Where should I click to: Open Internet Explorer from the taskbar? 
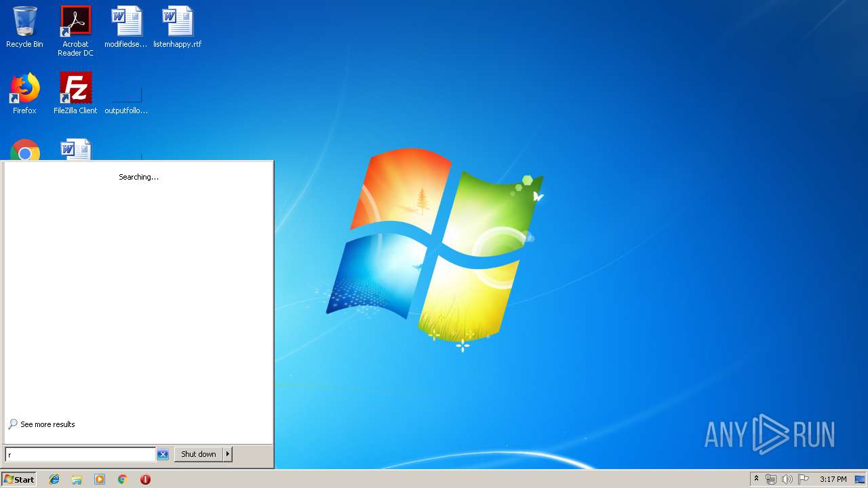click(x=54, y=479)
